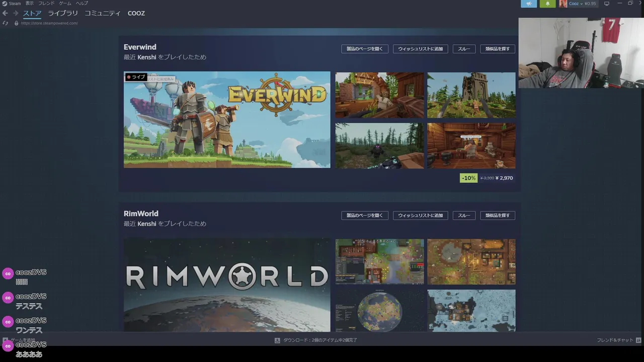Viewport: 644px width, 362px height.
Task: Click the テステス chat message
Action: pos(29,306)
